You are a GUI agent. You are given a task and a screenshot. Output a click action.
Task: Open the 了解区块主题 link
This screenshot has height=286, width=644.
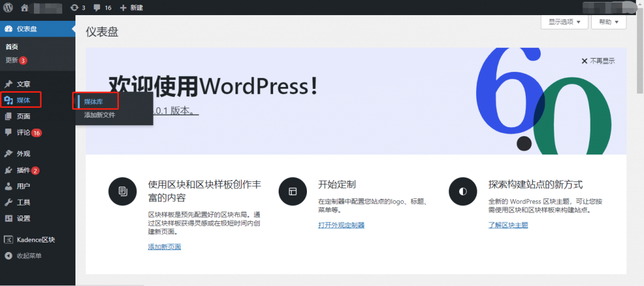[508, 225]
